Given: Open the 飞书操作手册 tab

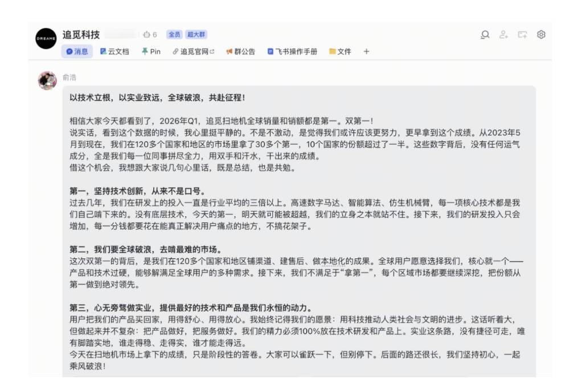Looking at the screenshot, I should [293, 52].
